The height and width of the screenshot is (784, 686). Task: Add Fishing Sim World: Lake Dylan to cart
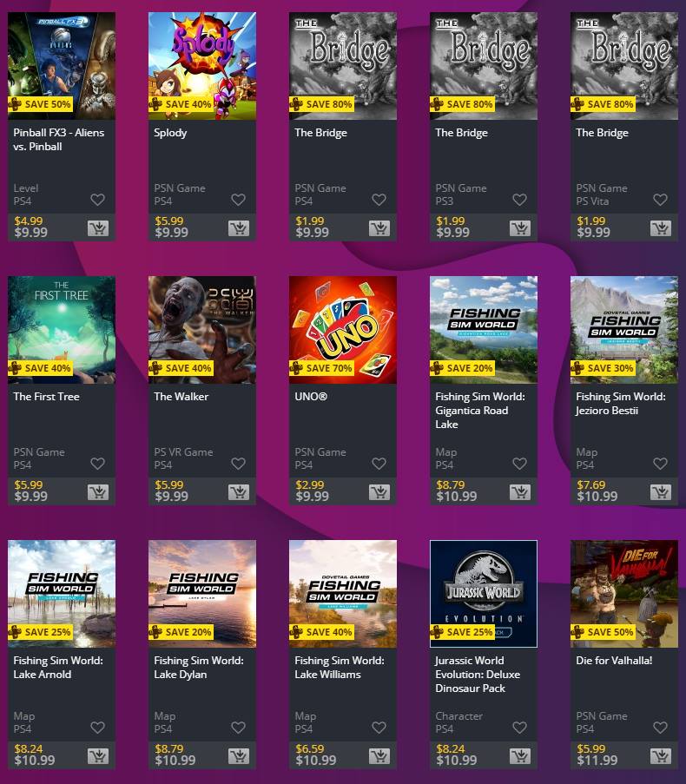pos(239,756)
